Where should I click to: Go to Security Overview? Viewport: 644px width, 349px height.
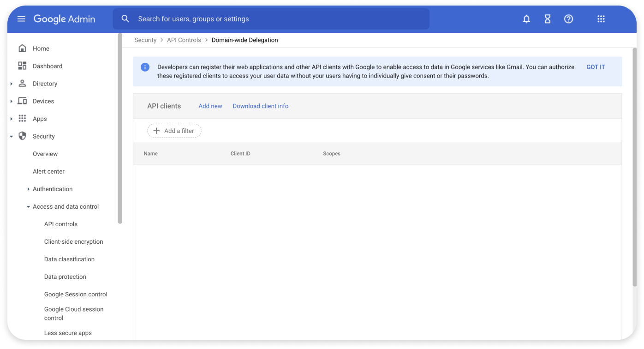click(45, 154)
